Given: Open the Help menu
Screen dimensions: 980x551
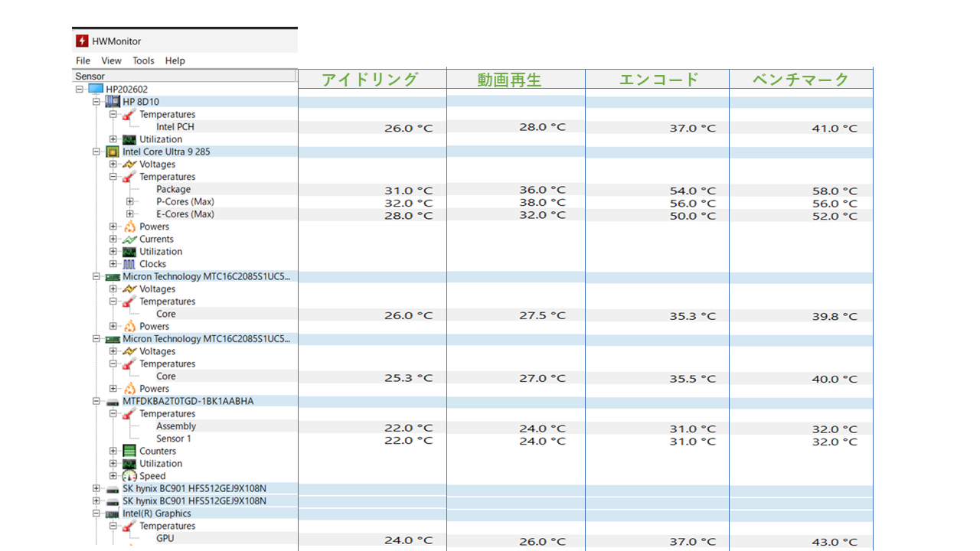Looking at the screenshot, I should [175, 60].
